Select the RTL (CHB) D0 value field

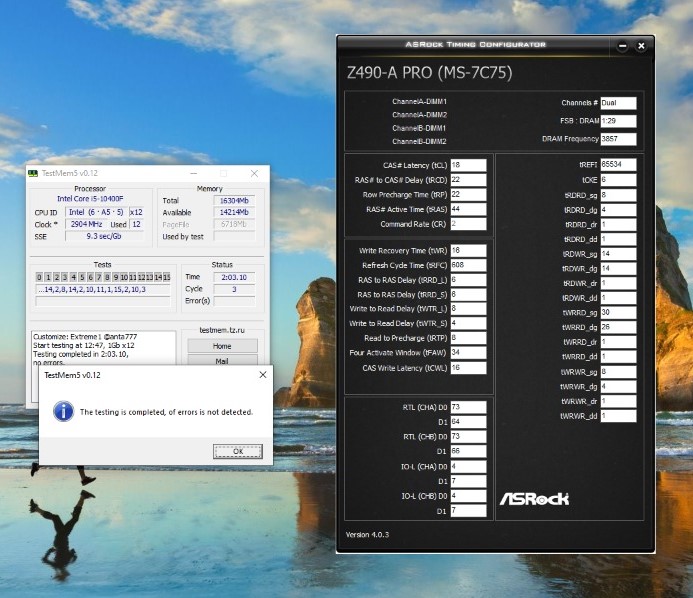(x=468, y=437)
